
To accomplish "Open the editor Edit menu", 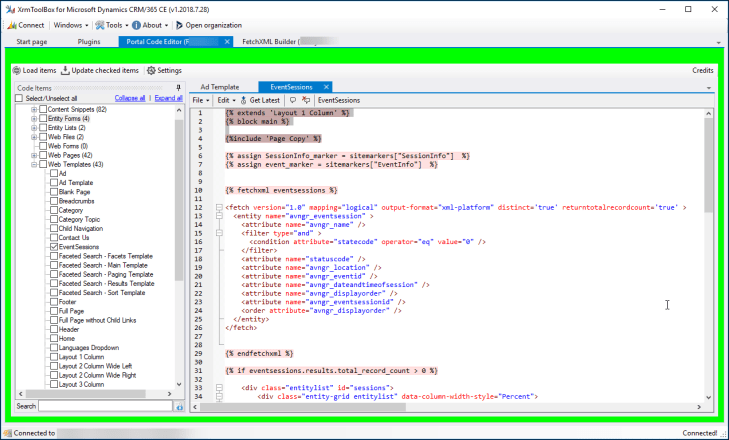I will (x=226, y=100).
